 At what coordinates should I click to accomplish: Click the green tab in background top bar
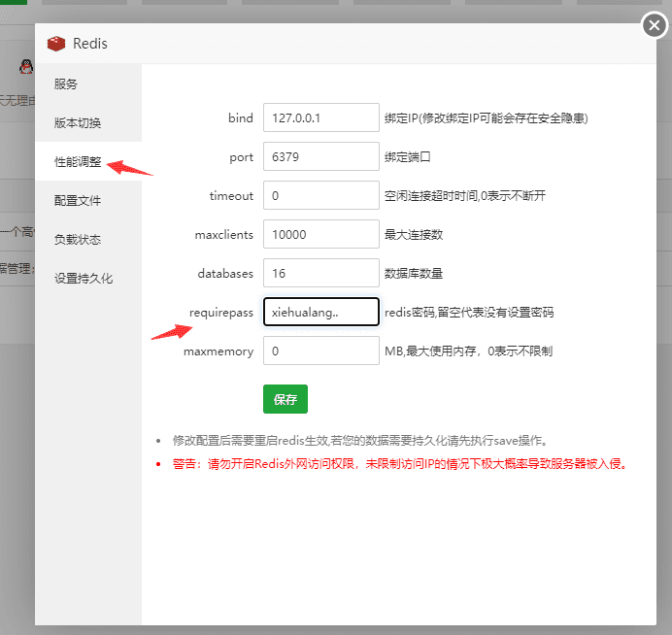(x=14, y=3)
